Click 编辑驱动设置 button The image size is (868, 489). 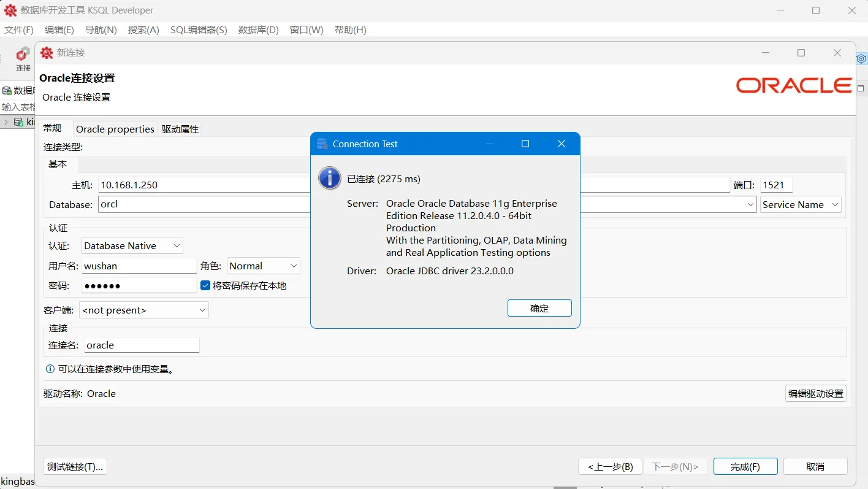[x=815, y=393]
